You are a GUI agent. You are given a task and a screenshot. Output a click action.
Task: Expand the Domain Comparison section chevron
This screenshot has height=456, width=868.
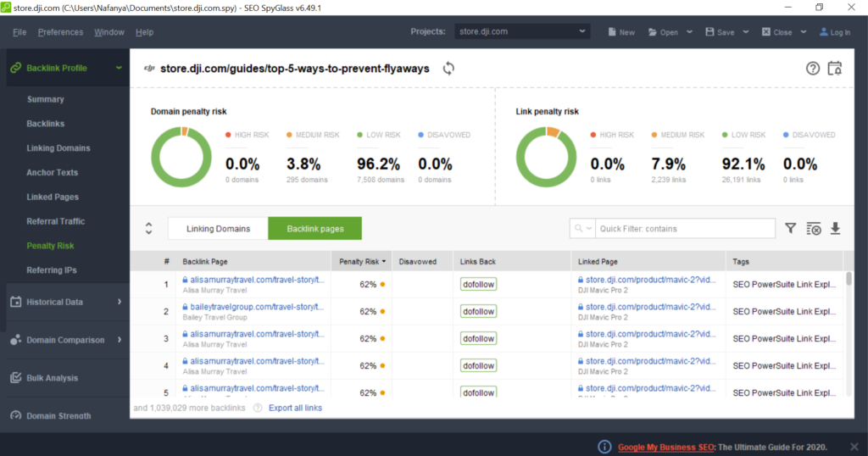tap(119, 340)
